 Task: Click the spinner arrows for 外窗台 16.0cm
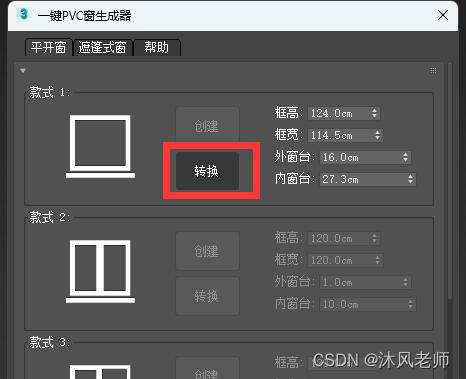[405, 157]
